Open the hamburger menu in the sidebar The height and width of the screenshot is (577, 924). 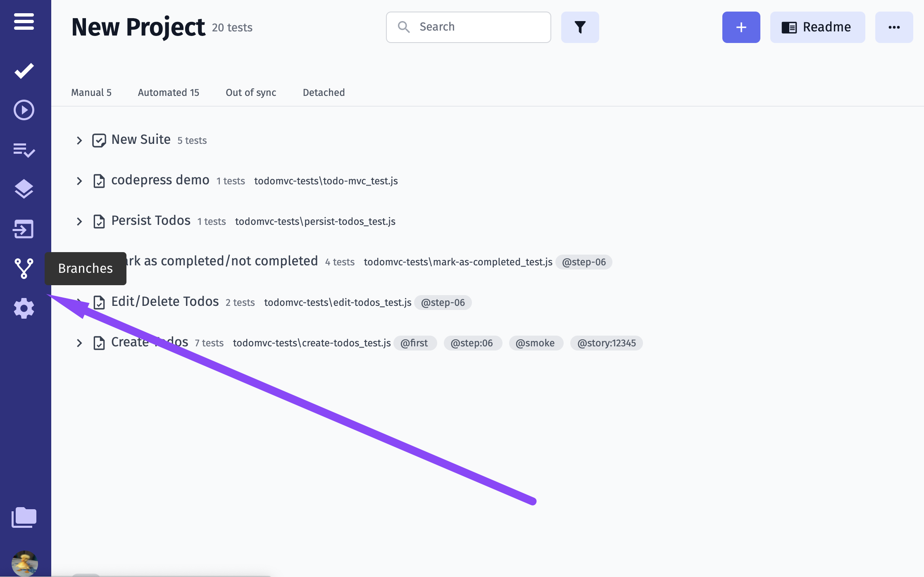click(x=24, y=21)
